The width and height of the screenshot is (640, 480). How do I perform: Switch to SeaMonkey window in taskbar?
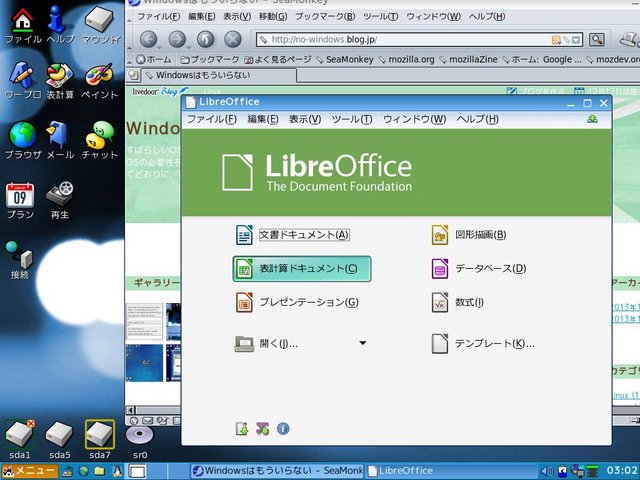point(277,471)
